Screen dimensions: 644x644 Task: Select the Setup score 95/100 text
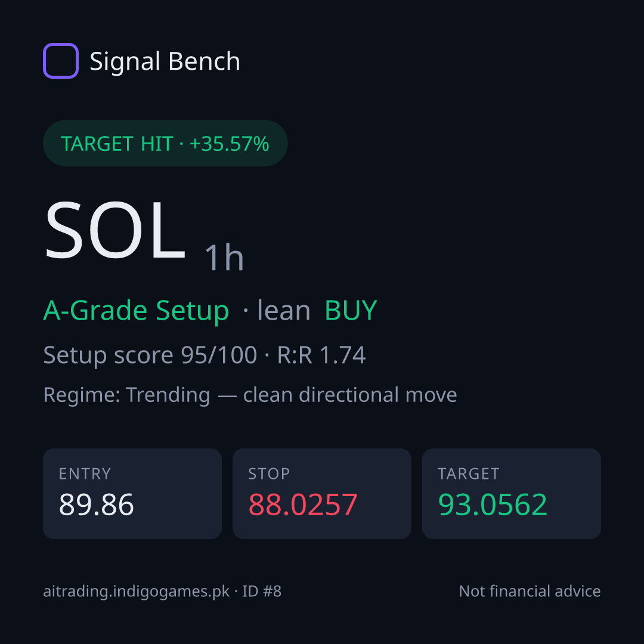(x=150, y=355)
